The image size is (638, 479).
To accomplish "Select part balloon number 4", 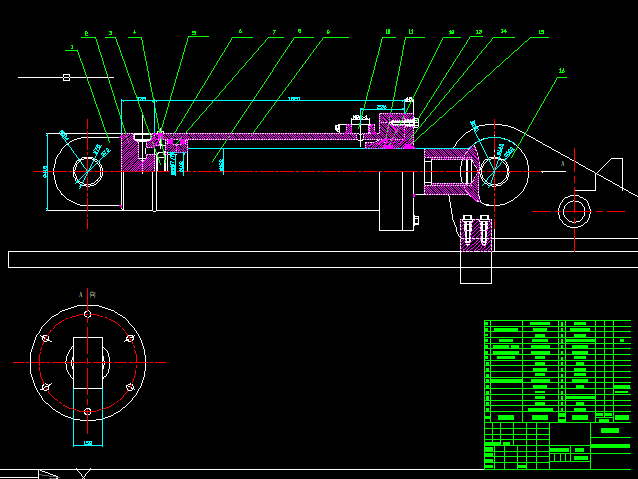I will coord(135,32).
